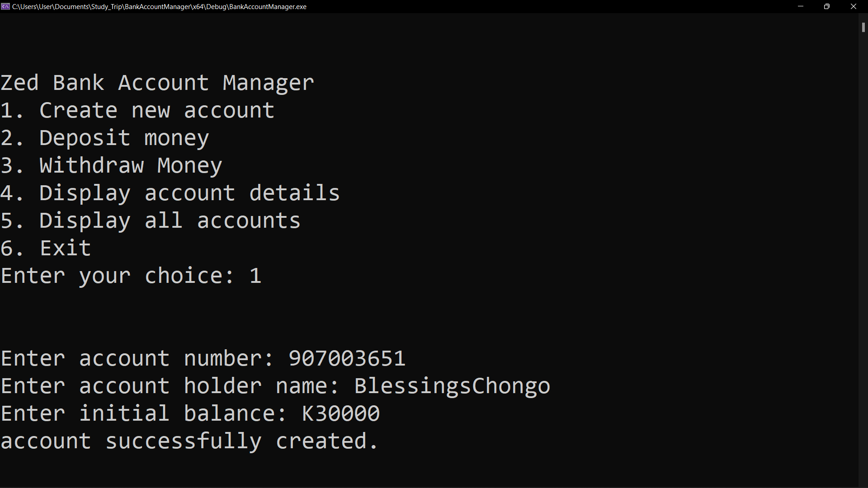Screen dimensions: 868x488
Task: Minimize the BankAccountManager console window
Action: pyautogui.click(x=801, y=6)
